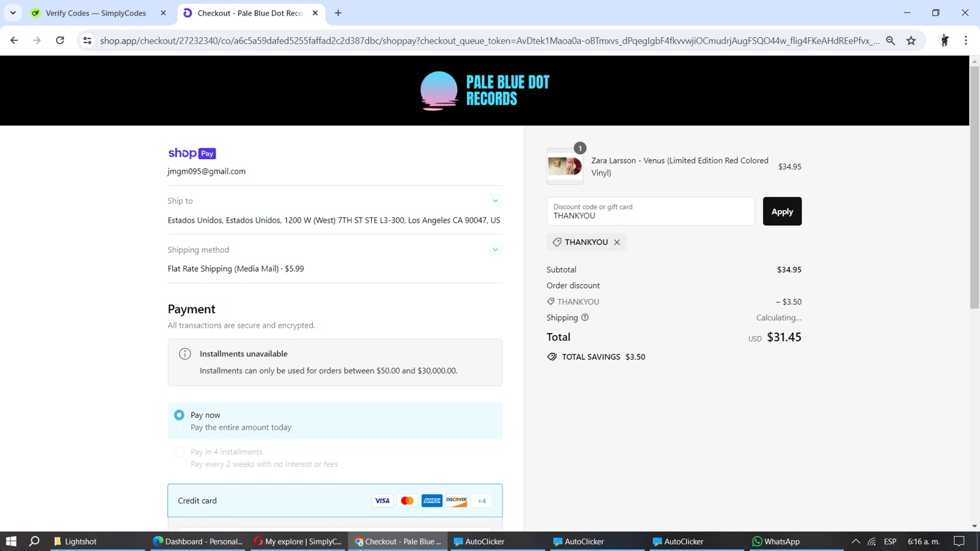Screen dimensions: 980x551
Task: Click the Mastercard icon
Action: click(407, 501)
